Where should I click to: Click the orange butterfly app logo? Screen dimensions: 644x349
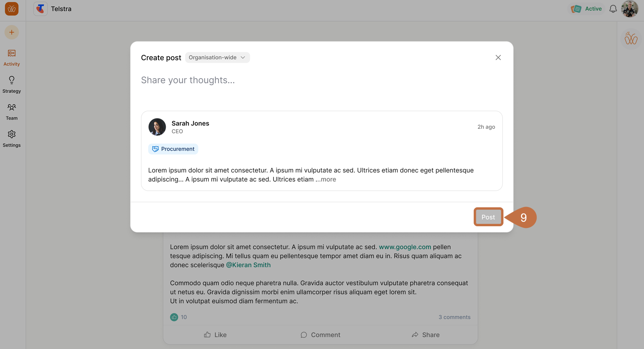[11, 9]
